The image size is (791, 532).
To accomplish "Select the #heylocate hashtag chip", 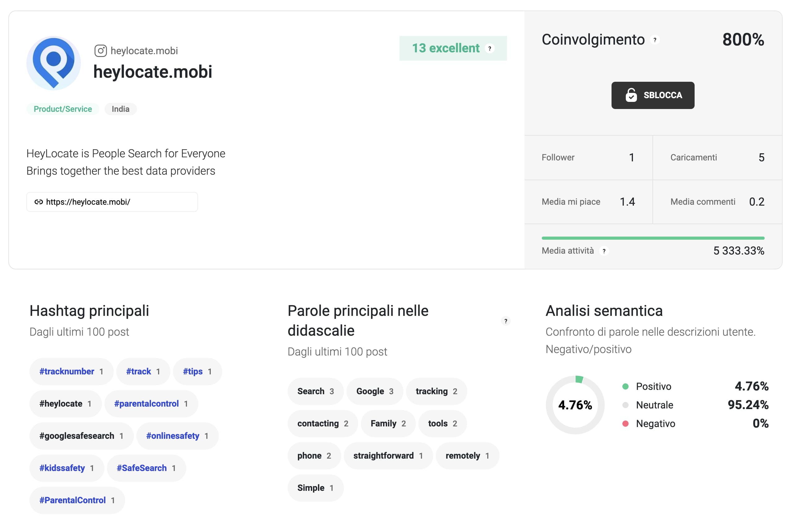I will (65, 404).
